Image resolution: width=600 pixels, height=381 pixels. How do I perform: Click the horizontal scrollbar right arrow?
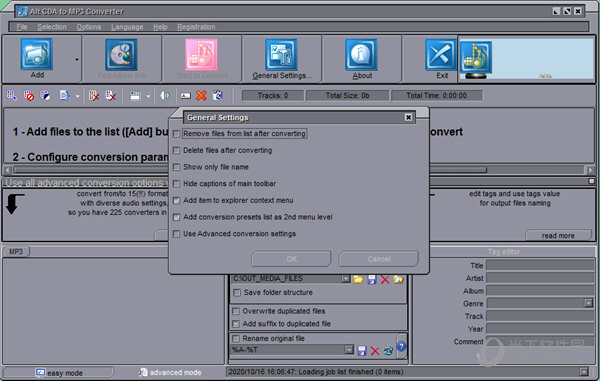tap(590, 169)
